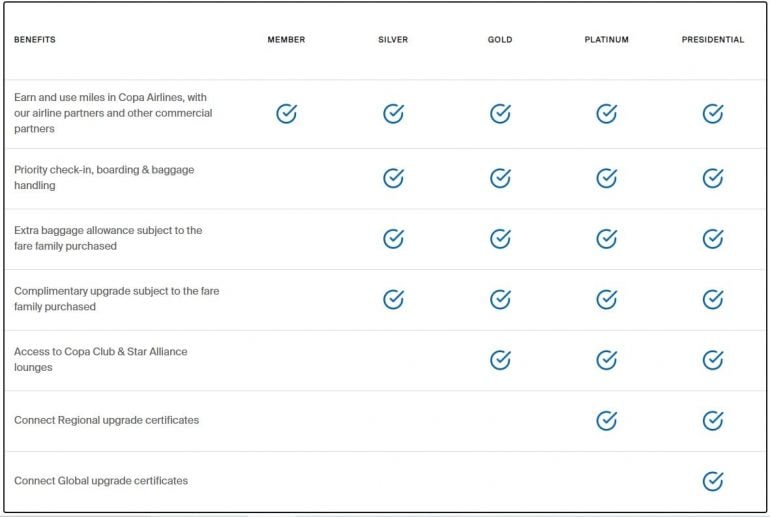Click Gold checkmark for extra baggage allowance
This screenshot has width=770, height=517.
(x=500, y=239)
